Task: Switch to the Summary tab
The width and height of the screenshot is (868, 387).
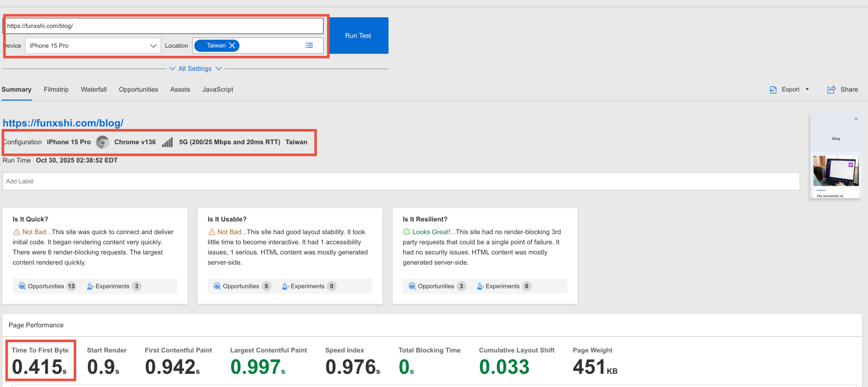Action: [x=16, y=89]
